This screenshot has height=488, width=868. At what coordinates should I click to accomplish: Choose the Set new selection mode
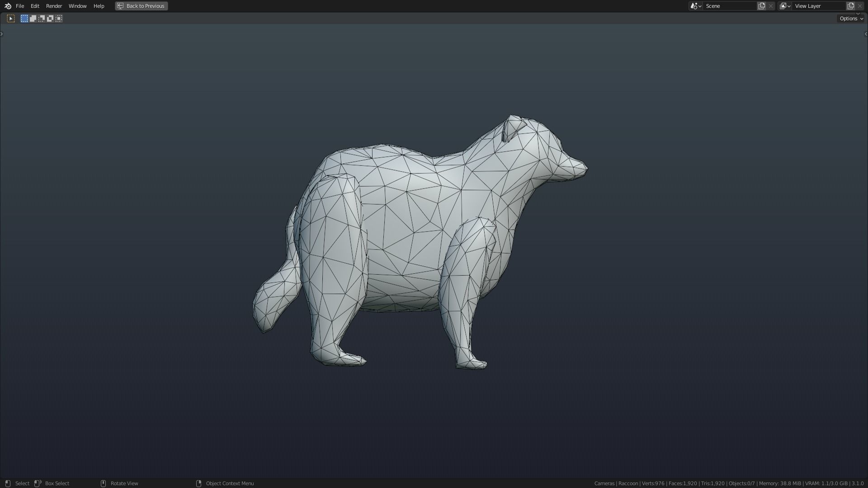tap(24, 19)
